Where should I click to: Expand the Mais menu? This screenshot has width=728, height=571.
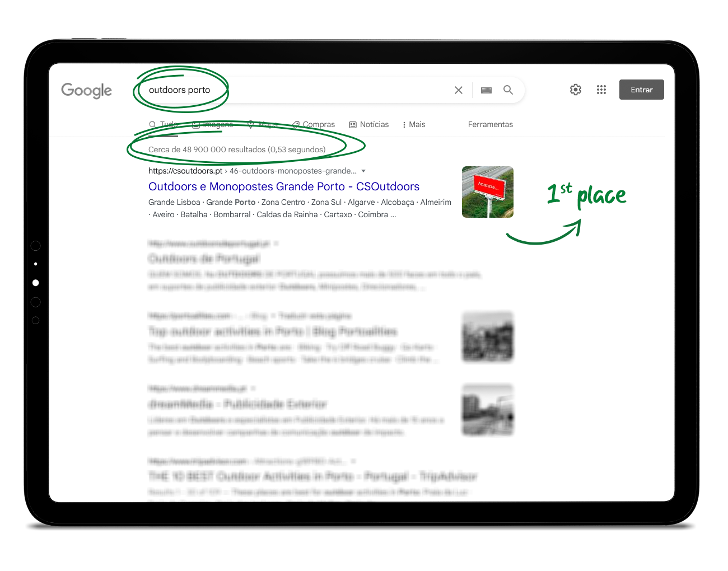(x=414, y=124)
